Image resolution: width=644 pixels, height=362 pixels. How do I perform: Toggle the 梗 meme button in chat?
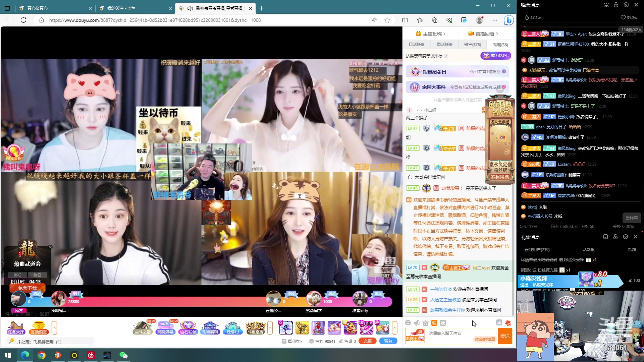pyautogui.click(x=443, y=322)
